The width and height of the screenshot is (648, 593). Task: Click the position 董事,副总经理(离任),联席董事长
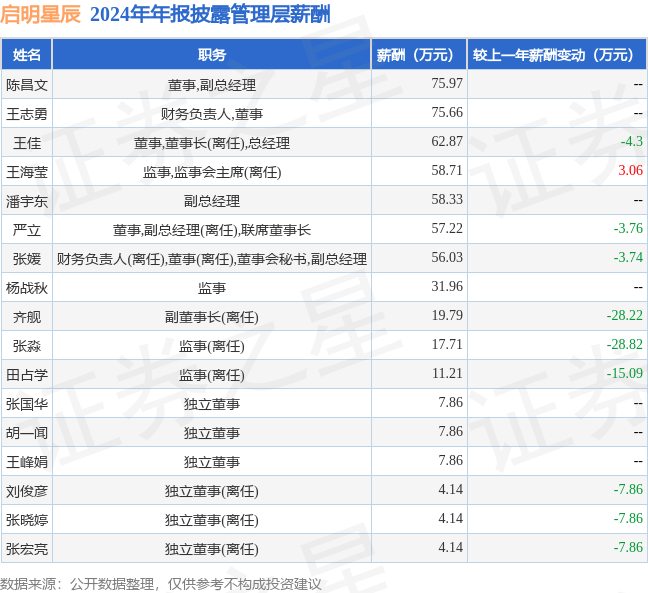212,230
